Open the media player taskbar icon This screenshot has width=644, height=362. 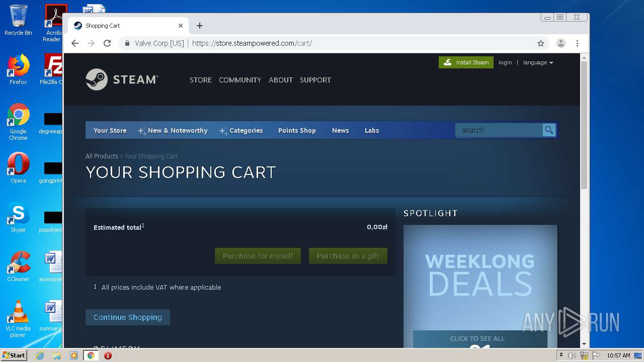pos(74,355)
